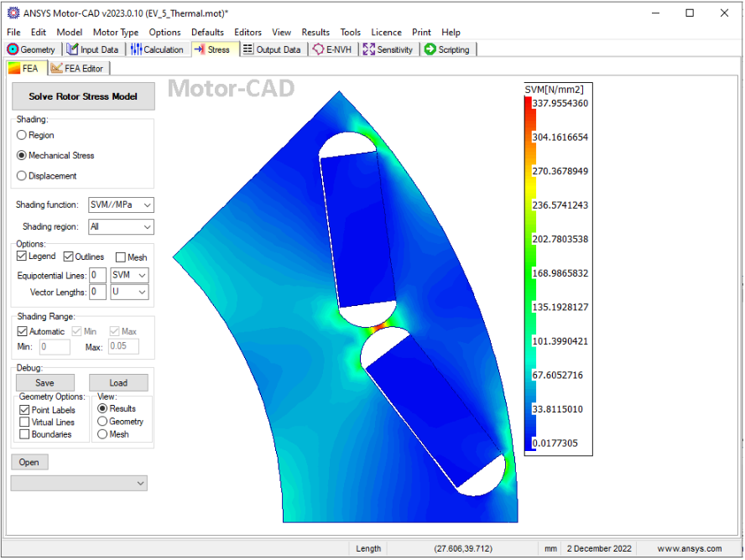Enable the Boundaries checkbox
Viewport: 745px width, 560px height.
[x=24, y=435]
